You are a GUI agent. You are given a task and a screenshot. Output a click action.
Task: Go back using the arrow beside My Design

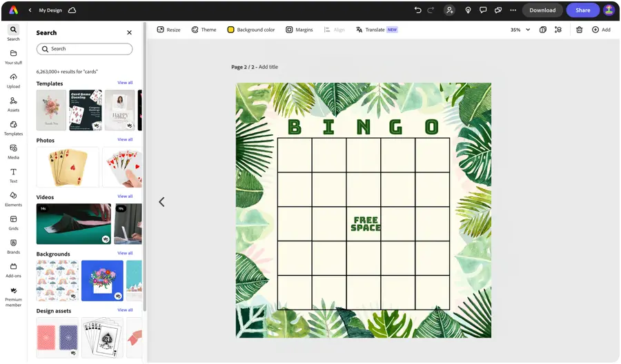pyautogui.click(x=30, y=10)
